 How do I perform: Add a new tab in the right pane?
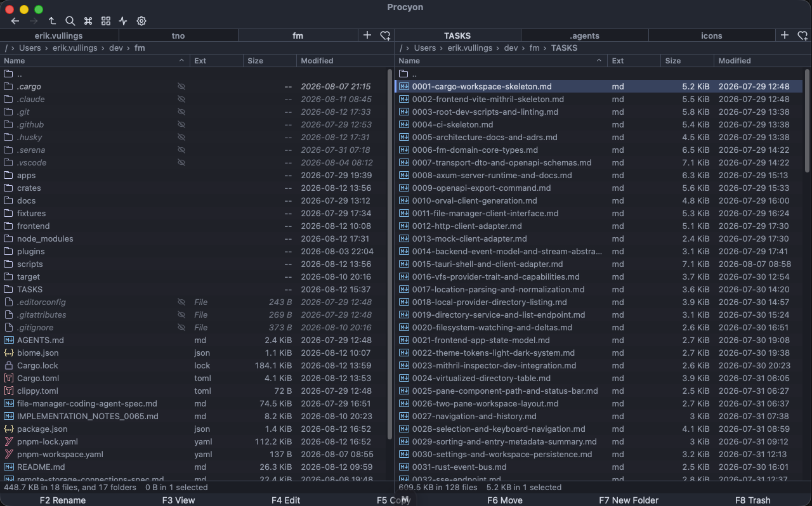785,36
